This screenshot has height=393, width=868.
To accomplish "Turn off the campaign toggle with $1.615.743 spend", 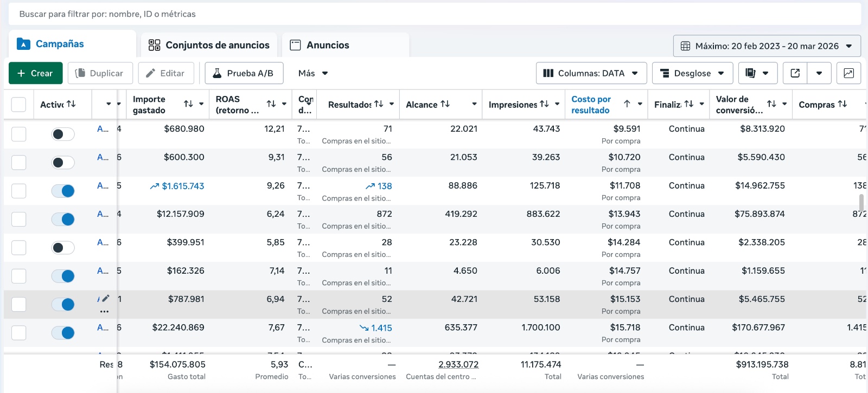I will (x=63, y=191).
